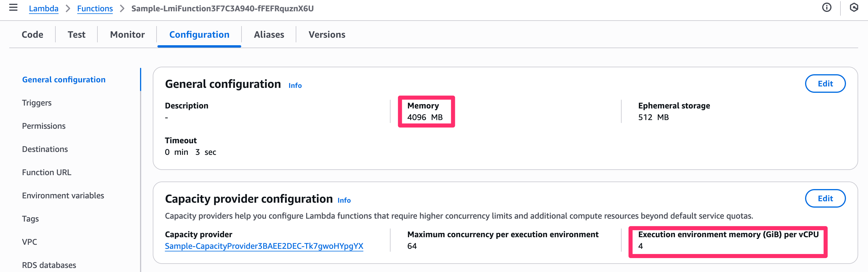Screen dimensions: 868x272
Task: Open the Sample-CapacityProvider3BAEE2DEC link
Action: pos(264,246)
